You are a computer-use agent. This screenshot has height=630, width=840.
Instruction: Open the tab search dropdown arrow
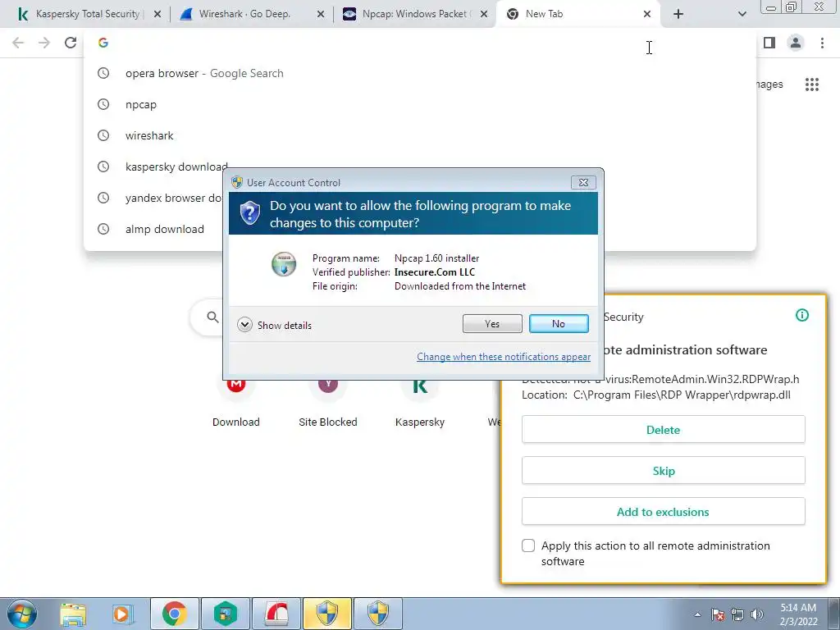pos(742,15)
